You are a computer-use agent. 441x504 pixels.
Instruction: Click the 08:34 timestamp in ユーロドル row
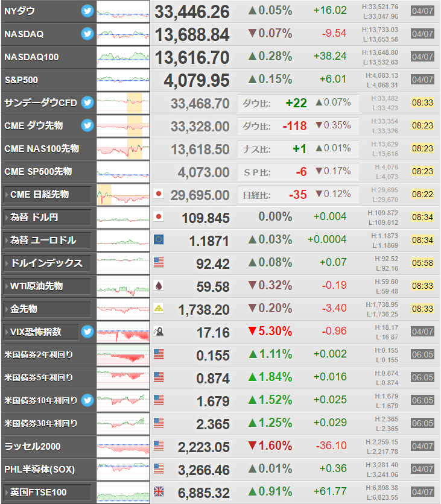(422, 240)
